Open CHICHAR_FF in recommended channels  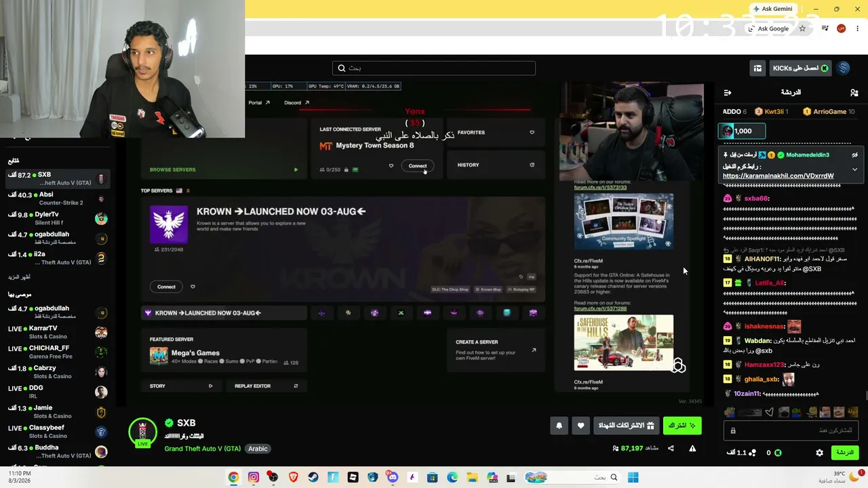58,352
